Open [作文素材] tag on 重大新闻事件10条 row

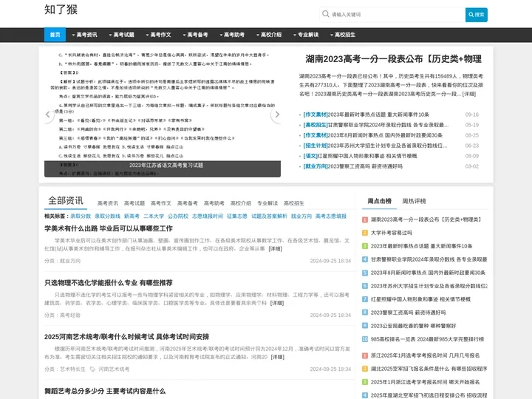[x=316, y=115]
